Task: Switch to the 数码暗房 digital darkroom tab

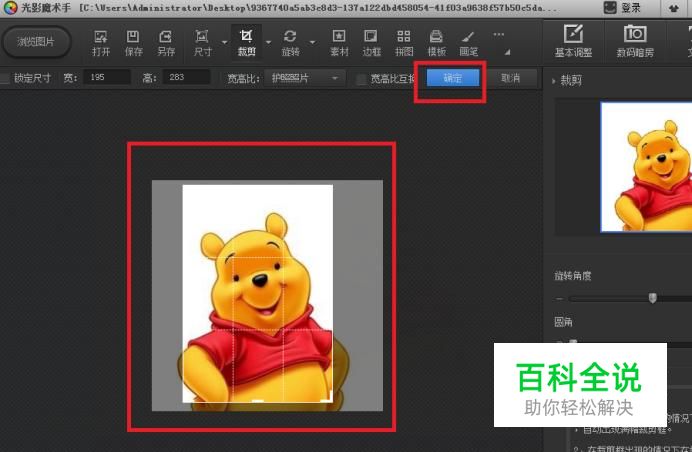Action: point(635,41)
